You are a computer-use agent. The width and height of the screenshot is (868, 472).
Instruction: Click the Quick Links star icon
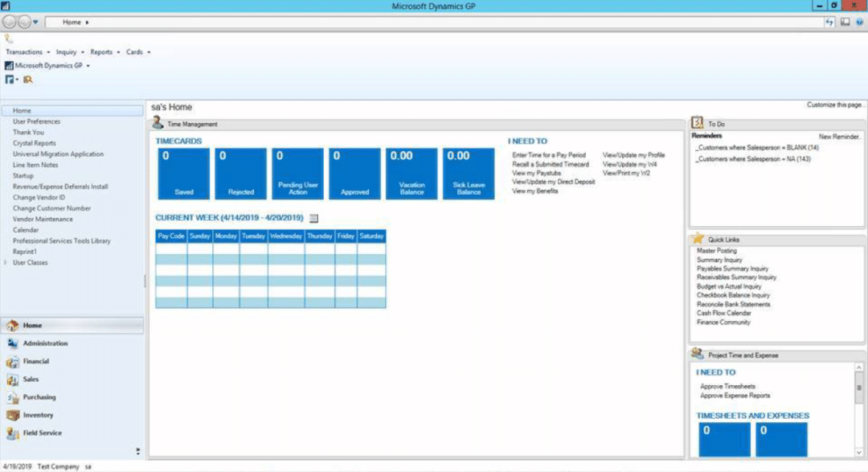coord(695,239)
